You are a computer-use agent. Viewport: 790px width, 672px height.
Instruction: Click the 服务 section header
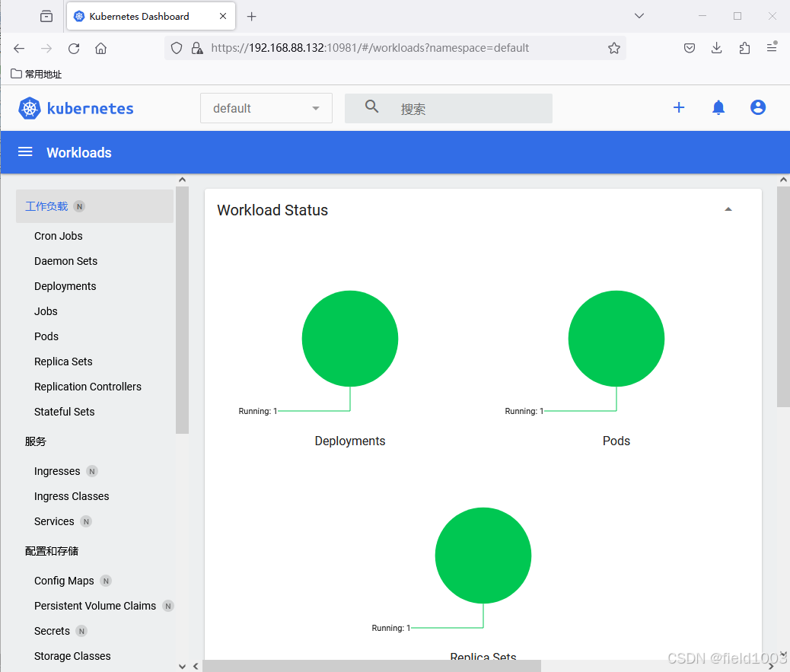coord(36,442)
